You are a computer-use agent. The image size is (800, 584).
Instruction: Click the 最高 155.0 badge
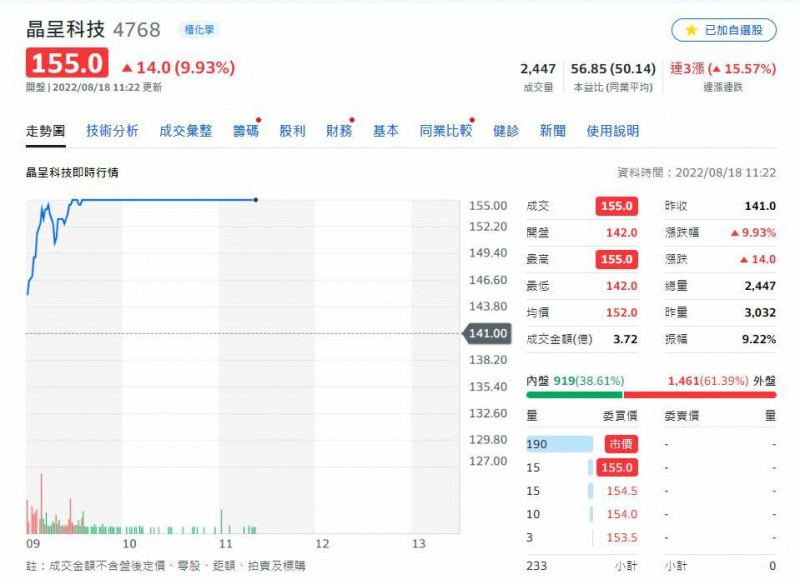[616, 259]
